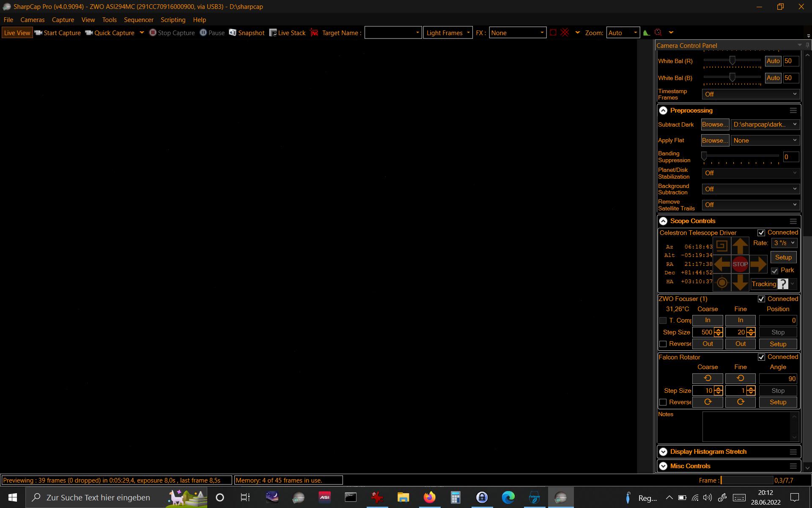
Task: Open the telescope Rate dropdown
Action: click(x=784, y=243)
